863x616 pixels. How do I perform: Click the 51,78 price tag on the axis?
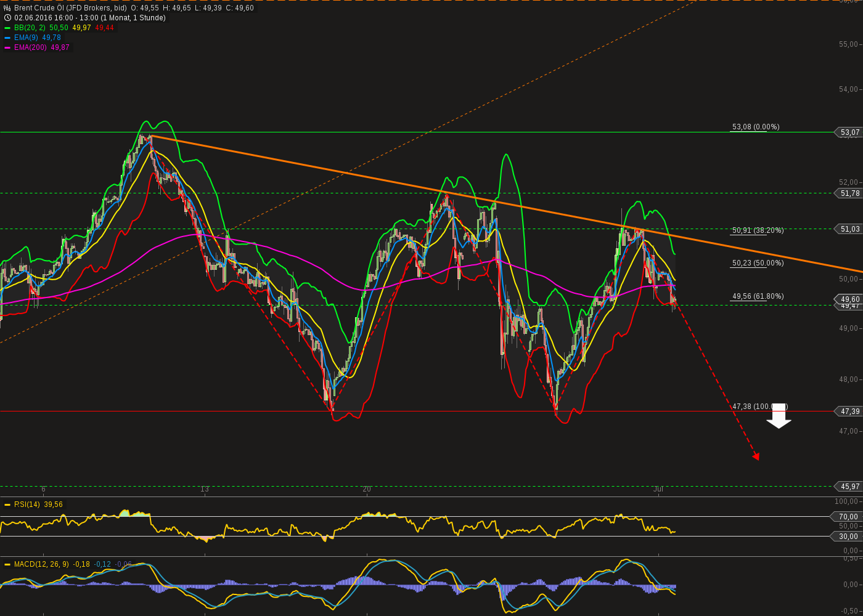point(849,193)
